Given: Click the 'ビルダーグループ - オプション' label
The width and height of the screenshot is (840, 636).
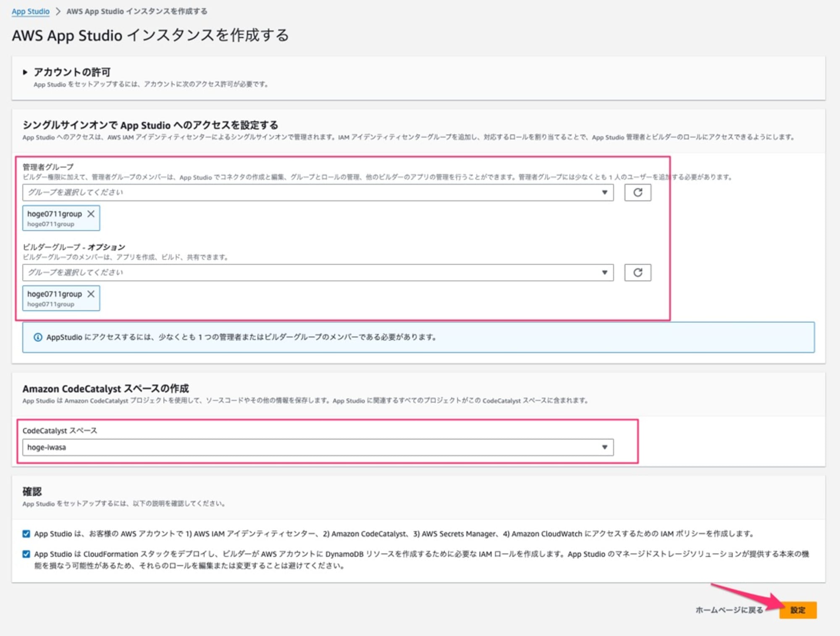Looking at the screenshot, I should coord(73,247).
